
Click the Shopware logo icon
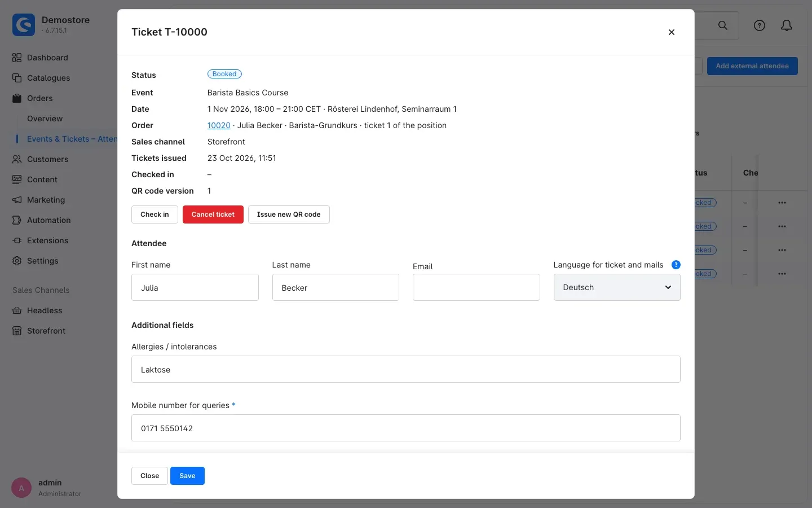click(24, 25)
